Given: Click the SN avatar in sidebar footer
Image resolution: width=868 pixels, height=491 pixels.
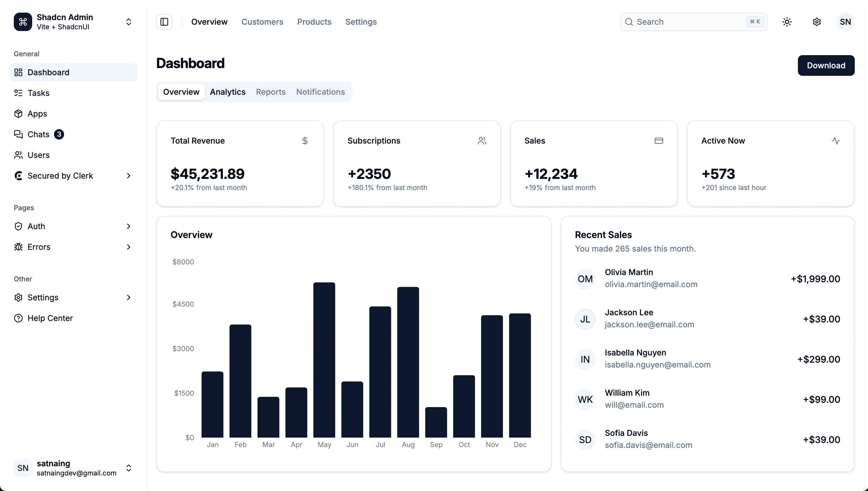Looking at the screenshot, I should click(x=23, y=468).
